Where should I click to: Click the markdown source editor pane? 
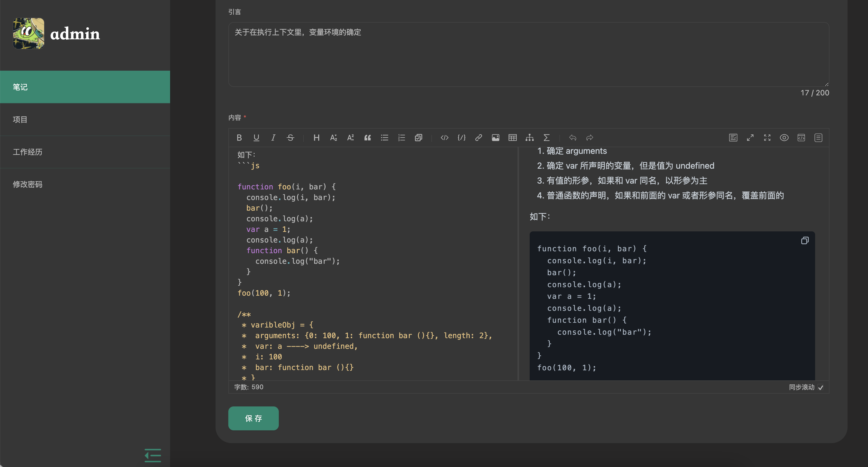point(373,264)
